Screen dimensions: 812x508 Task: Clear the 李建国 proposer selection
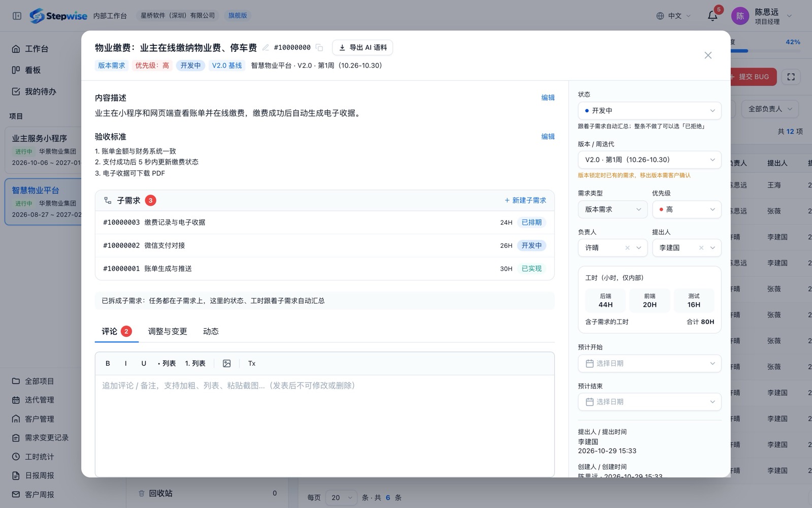[701, 248]
